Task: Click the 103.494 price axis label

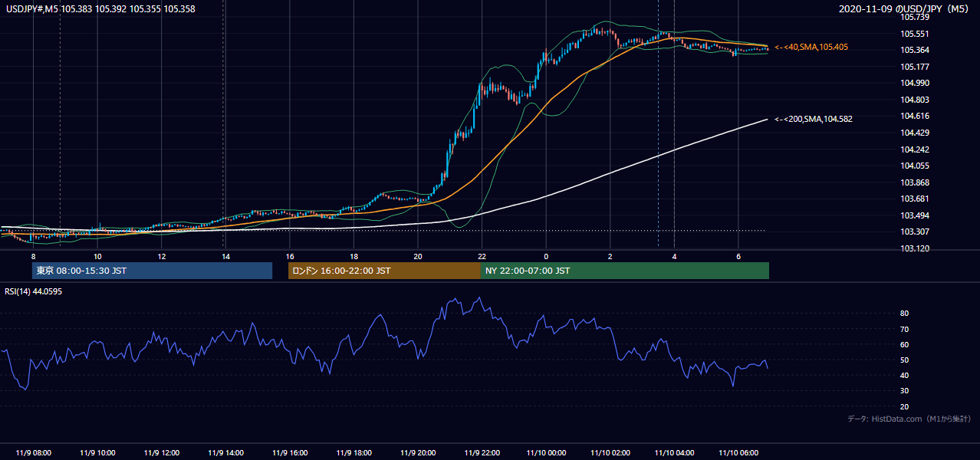Action: click(x=915, y=215)
